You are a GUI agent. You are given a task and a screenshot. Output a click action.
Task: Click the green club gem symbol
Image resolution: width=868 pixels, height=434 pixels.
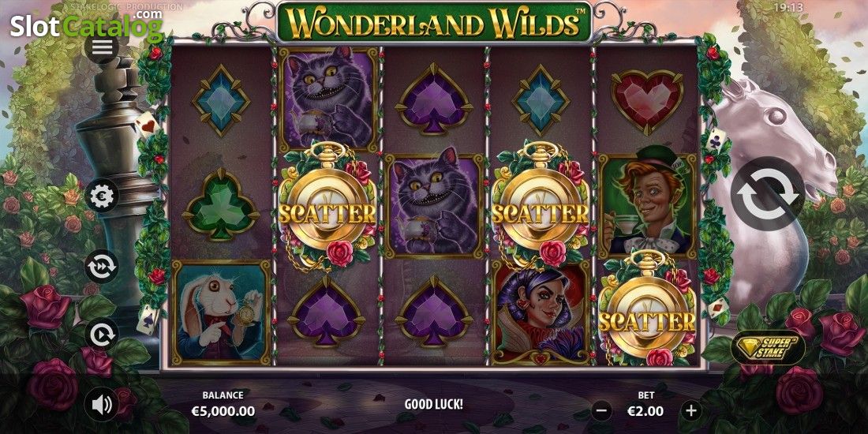[221, 205]
